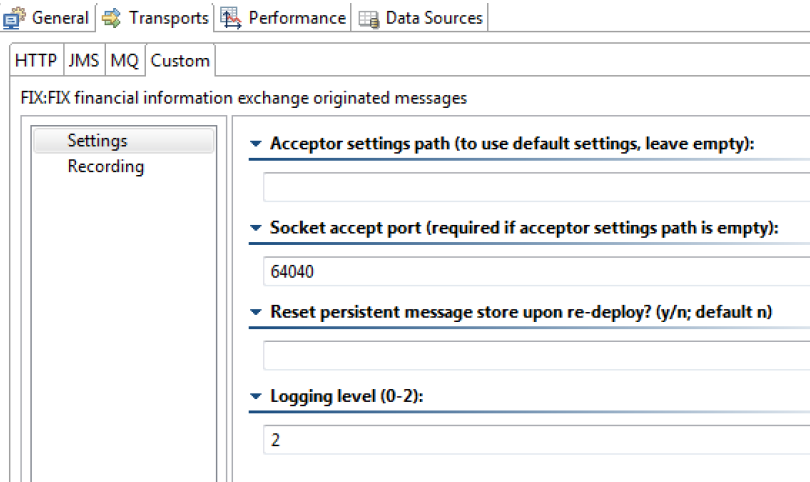Click the Socket accept port field 64040

[536, 271]
